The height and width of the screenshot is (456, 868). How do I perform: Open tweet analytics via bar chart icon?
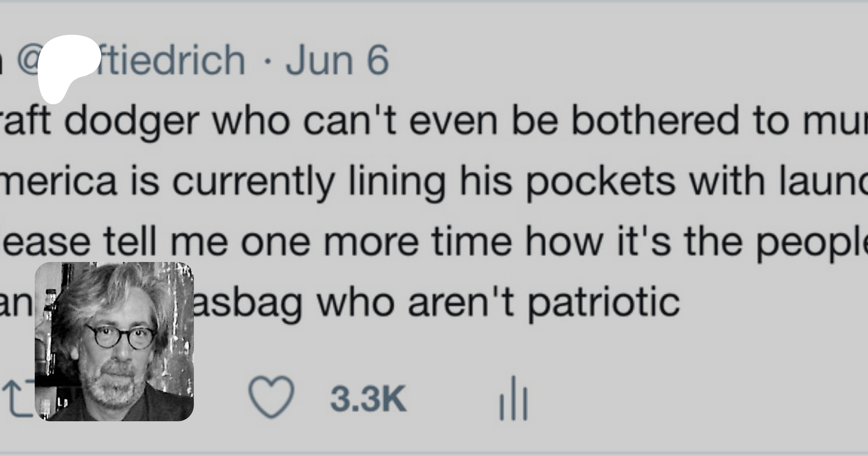click(514, 398)
